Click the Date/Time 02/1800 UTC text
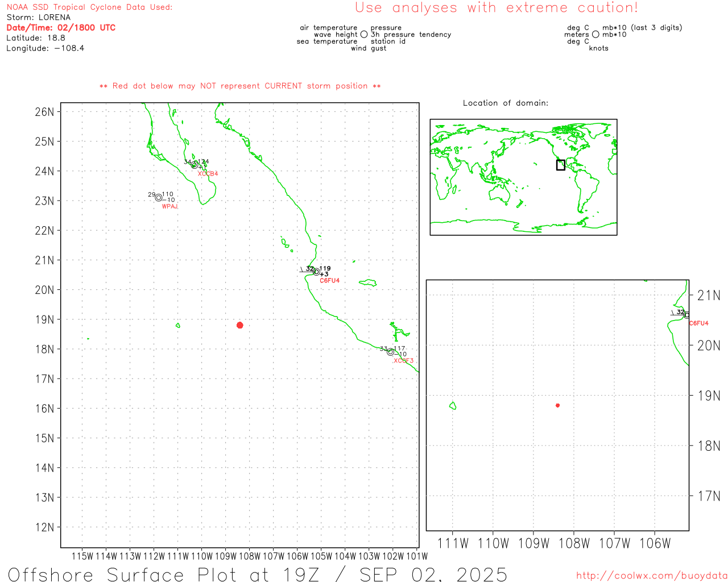 (x=61, y=27)
